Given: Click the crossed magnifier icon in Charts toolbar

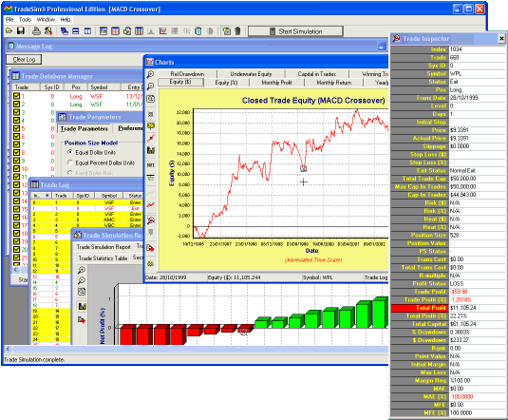Looking at the screenshot, I should 151,220.
